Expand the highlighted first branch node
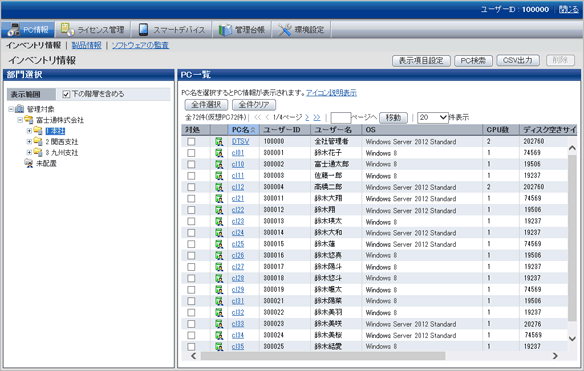The height and width of the screenshot is (371, 584). coord(29,131)
